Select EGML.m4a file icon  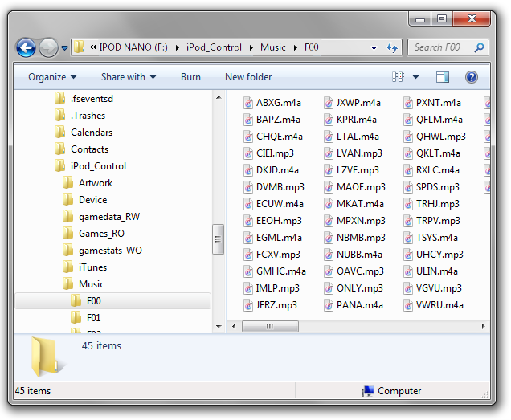pos(248,238)
